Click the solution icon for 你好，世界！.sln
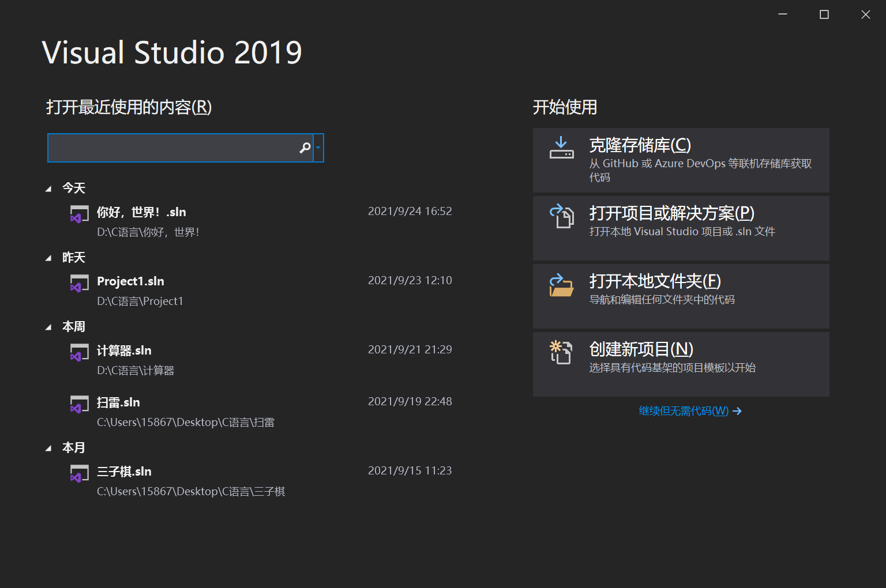Screen dimensions: 886x588 click(79, 214)
